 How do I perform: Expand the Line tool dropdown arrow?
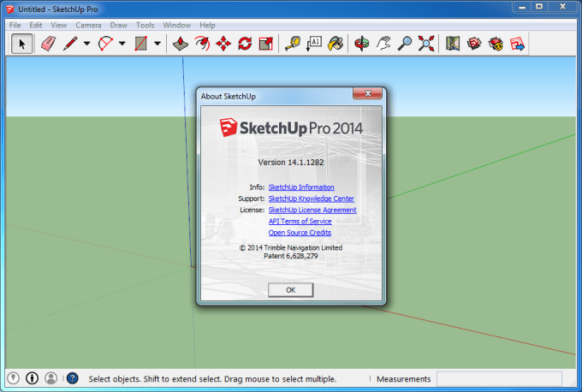pos(86,44)
